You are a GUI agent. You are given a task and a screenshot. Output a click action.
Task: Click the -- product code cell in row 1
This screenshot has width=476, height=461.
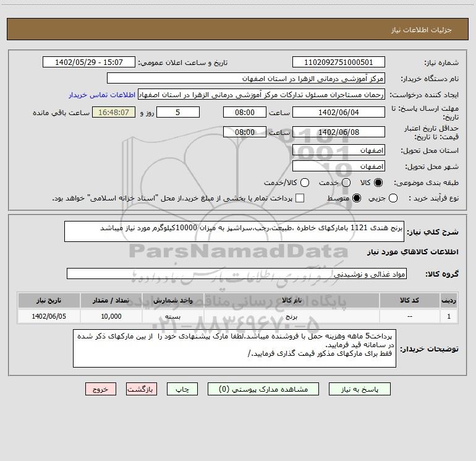coord(409,316)
